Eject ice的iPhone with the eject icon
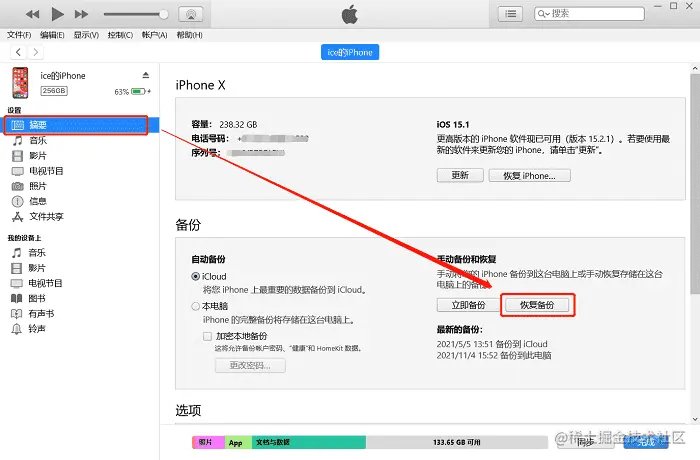Image resolution: width=700 pixels, height=460 pixels. 146,75
